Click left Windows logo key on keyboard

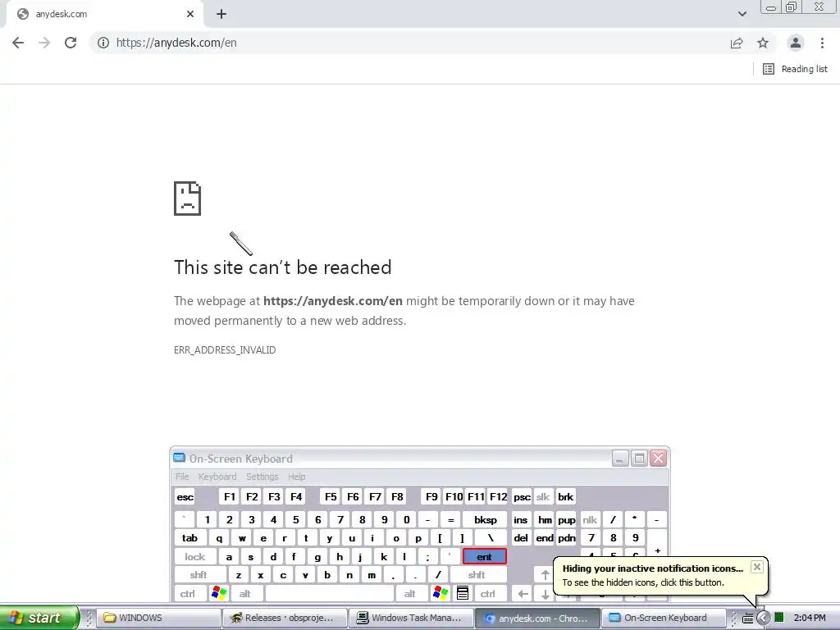click(219, 593)
